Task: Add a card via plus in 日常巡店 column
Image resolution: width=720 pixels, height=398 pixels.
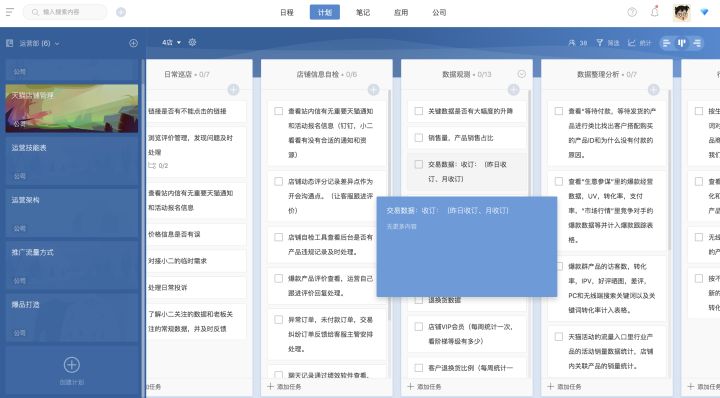Action: [x=233, y=90]
